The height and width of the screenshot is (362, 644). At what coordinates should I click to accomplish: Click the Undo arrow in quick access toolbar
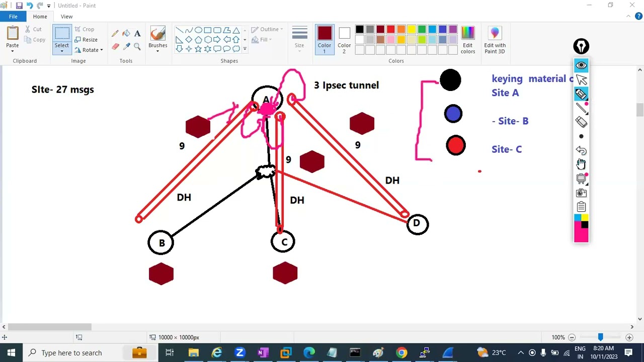(29, 6)
